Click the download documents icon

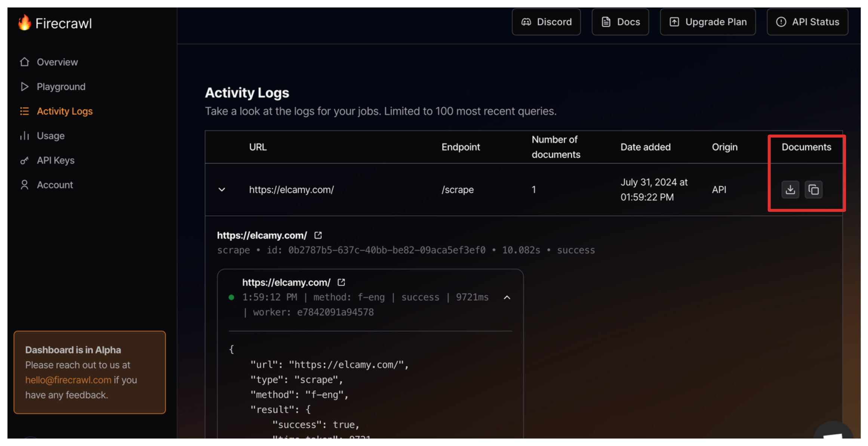[x=790, y=190]
